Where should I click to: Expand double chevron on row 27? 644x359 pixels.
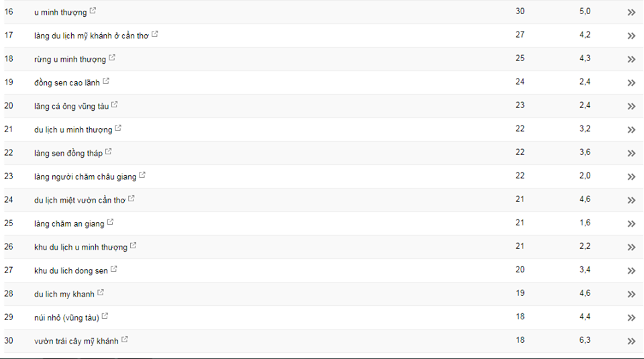click(631, 270)
